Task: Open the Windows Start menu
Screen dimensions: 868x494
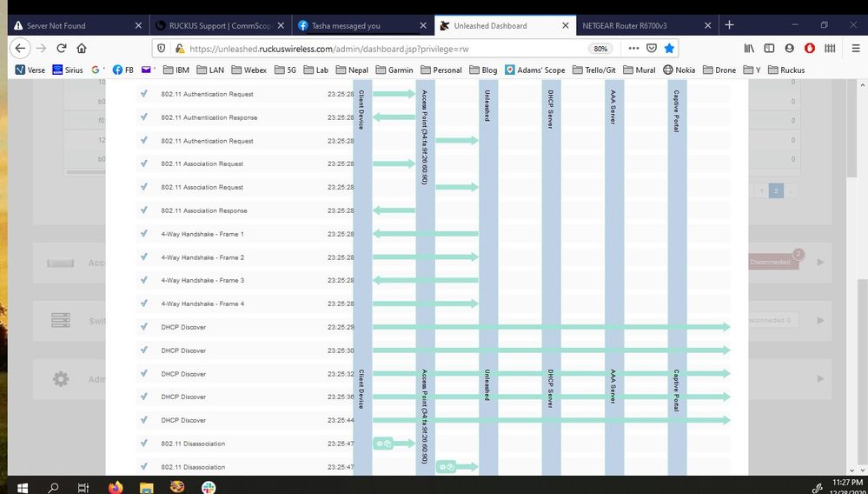Action: tap(20, 487)
